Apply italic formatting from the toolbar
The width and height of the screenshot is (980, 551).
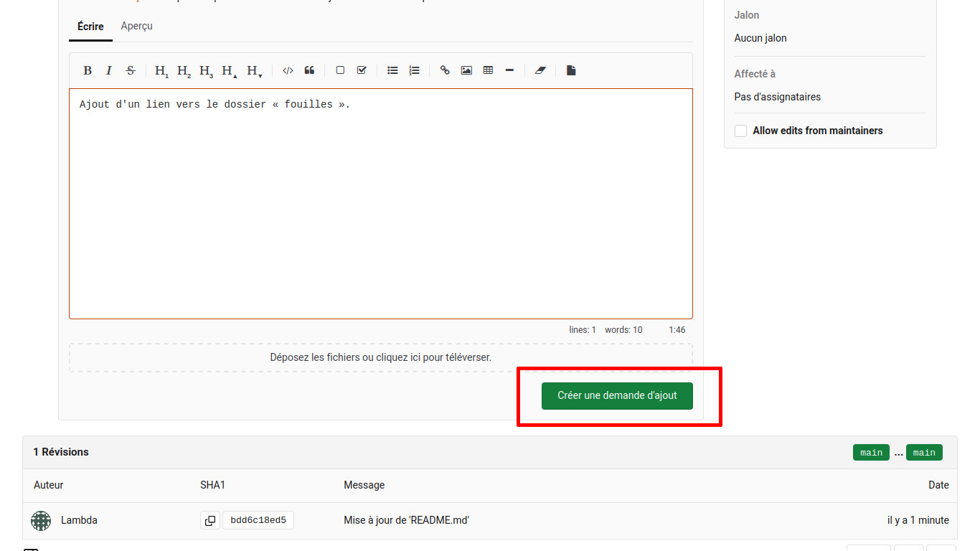[x=109, y=70]
